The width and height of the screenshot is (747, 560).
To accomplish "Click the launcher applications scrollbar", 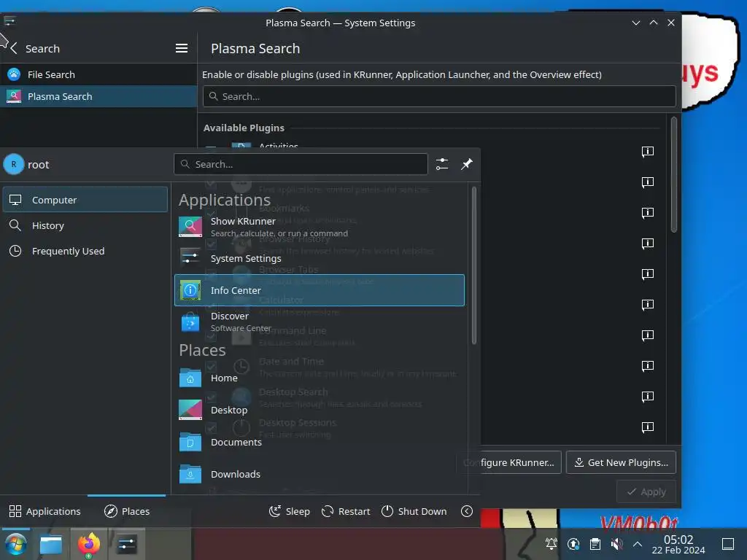I will (x=473, y=265).
